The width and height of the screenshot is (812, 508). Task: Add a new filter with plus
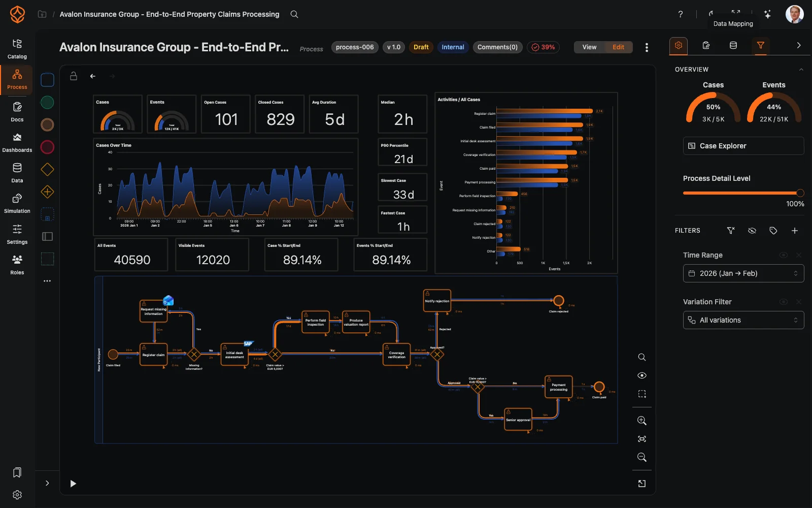[795, 231]
